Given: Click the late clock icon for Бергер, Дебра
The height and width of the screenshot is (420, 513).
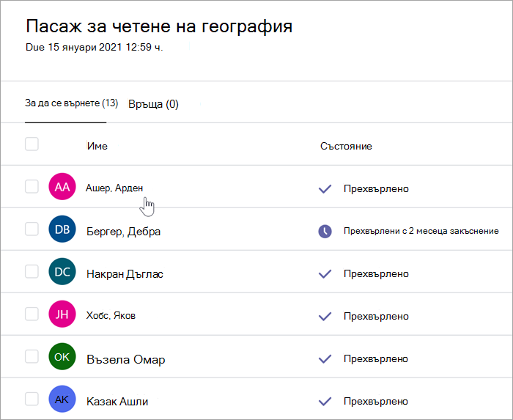Looking at the screenshot, I should coord(325,232).
